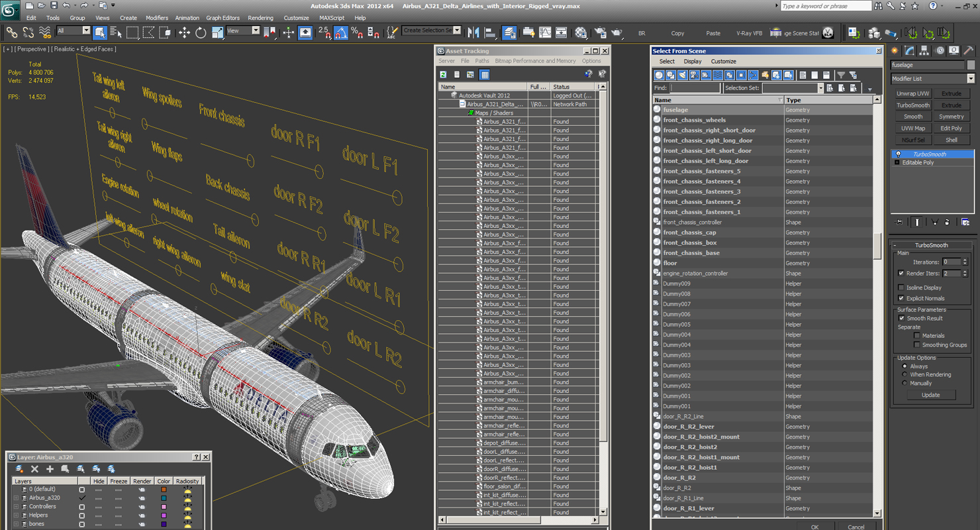Toggle Render Iters checkbox in TurboSmooth
Screen dimensions: 980x530
[901, 273]
